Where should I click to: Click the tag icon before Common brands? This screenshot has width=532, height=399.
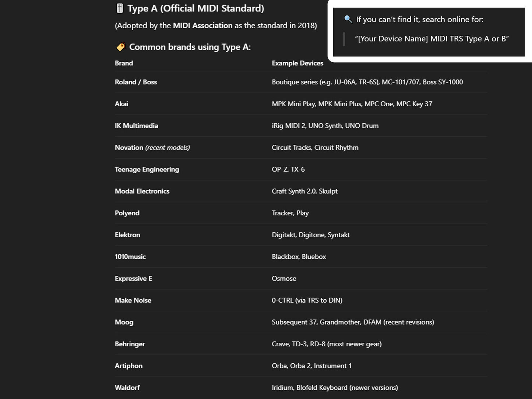click(x=120, y=47)
